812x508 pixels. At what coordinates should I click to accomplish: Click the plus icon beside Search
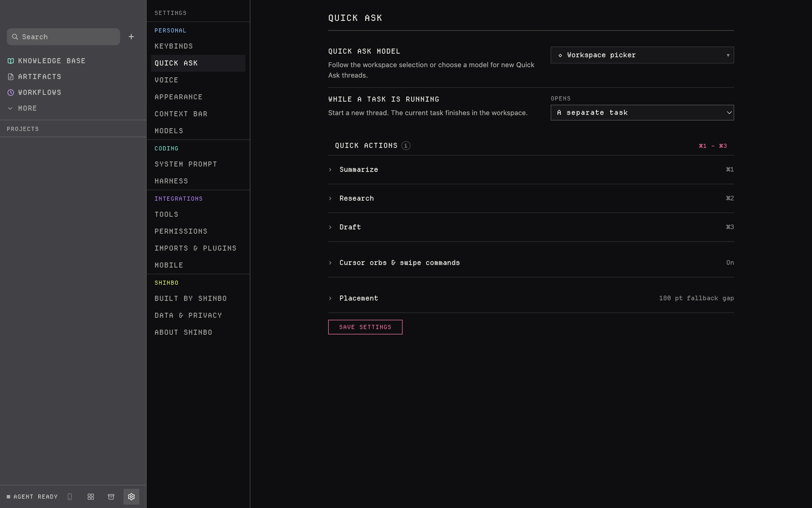[x=131, y=37]
